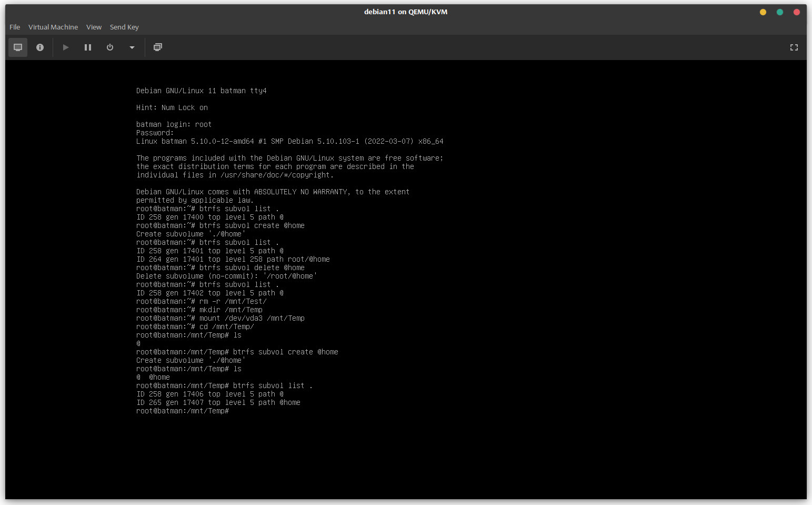Click the last root@batman:/mnt/Temp# prompt line
The image size is (812, 505).
coord(182,411)
